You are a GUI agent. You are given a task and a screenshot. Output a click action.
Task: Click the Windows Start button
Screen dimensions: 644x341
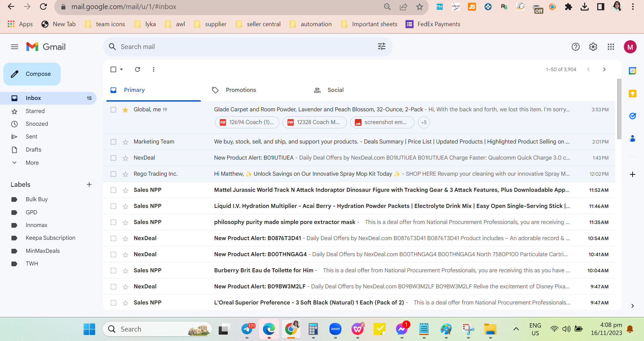[x=89, y=329]
